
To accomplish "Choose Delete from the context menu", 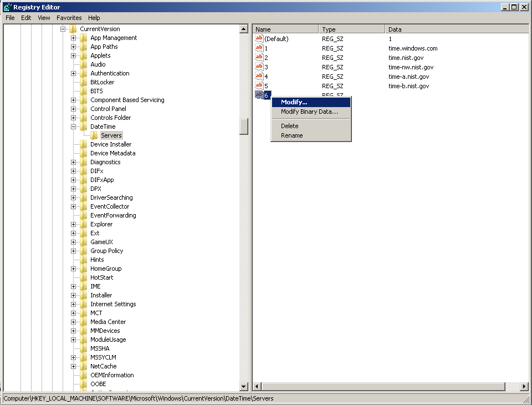I will point(311,126).
